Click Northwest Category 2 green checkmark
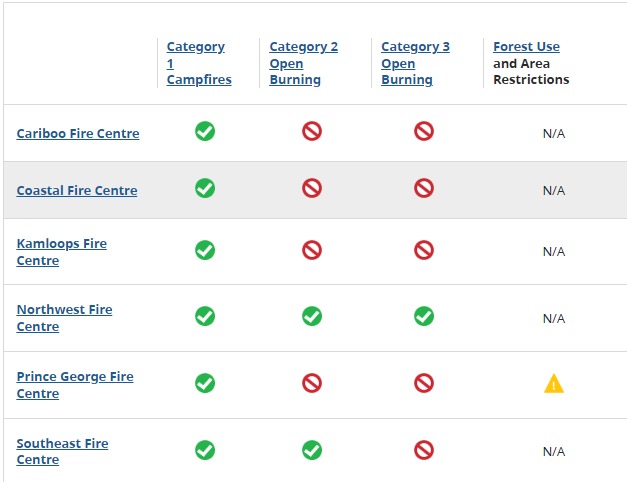 coord(312,316)
